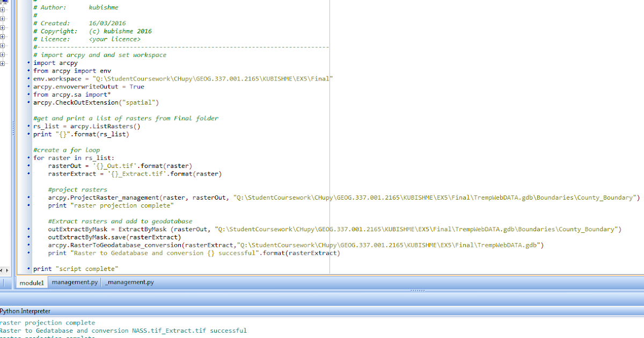Expand the last visible plus node in the file tree
This screenshot has height=338, width=644.
click(x=2, y=63)
